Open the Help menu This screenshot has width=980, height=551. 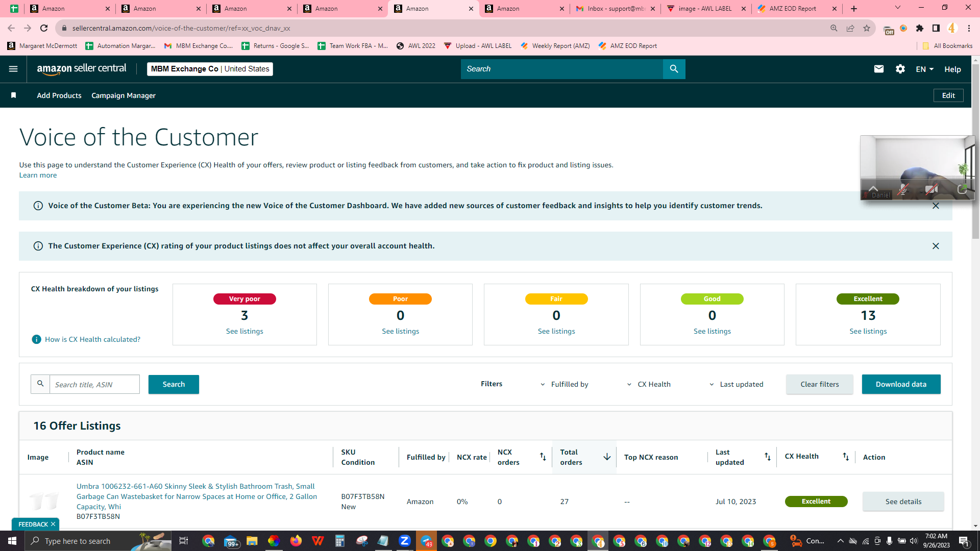tap(952, 69)
